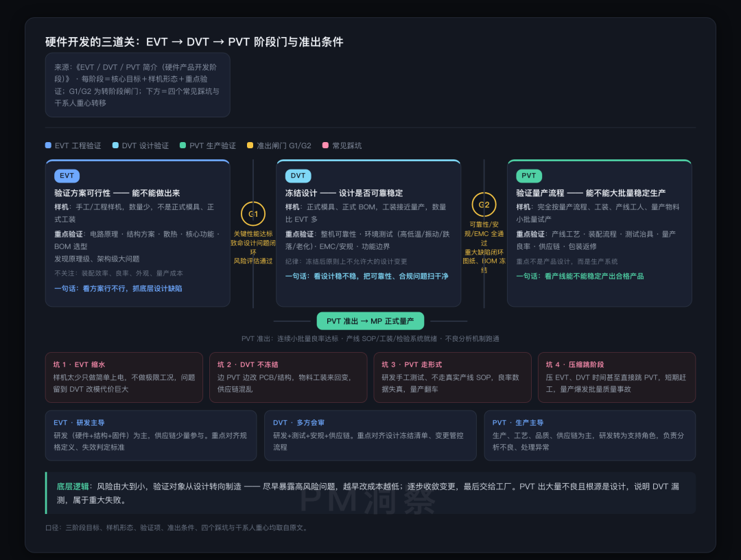Click heading 冻结设计 —— 设计是否可靠稳定
741x560 pixels.
344,193
